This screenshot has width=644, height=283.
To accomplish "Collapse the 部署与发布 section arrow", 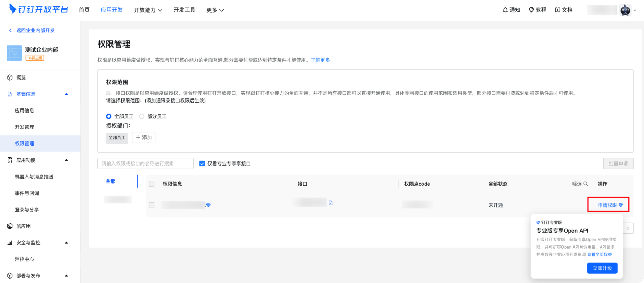I will tap(66, 276).
